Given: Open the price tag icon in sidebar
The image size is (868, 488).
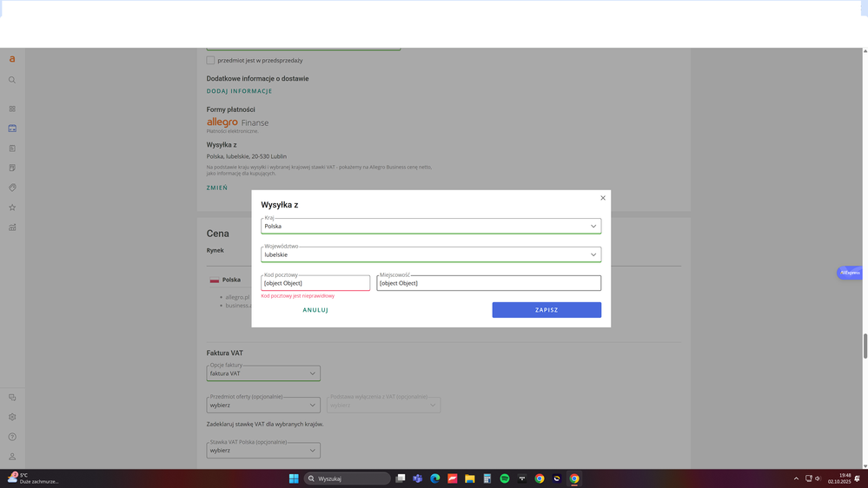Looking at the screenshot, I should (12, 188).
